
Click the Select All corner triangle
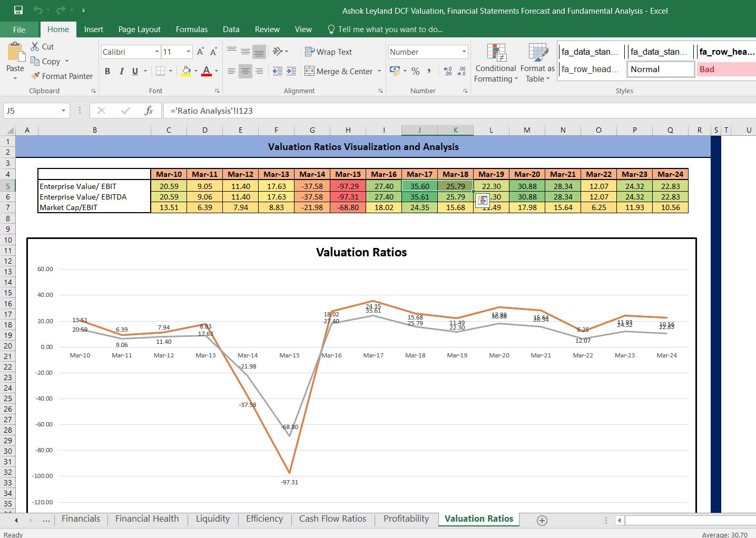(x=9, y=130)
